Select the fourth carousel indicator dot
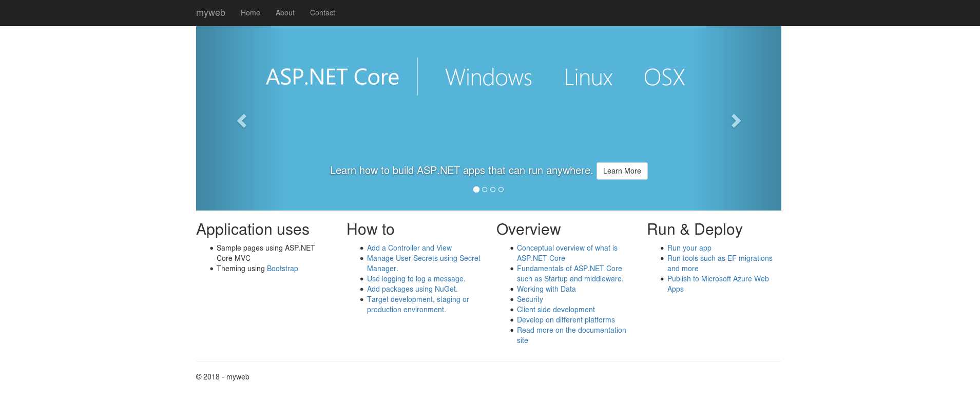Viewport: 980px width, 400px height. [501, 189]
